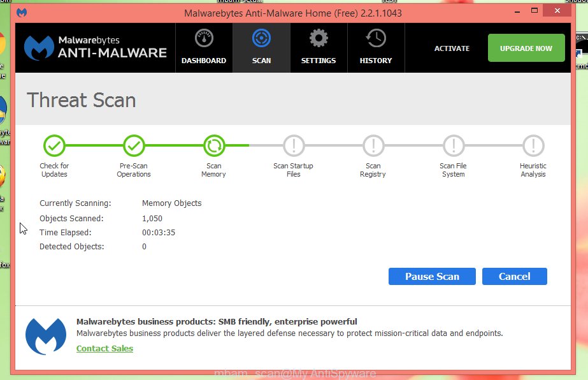Open the Settings gear icon
Viewport: 588px width, 380px height.
tap(319, 38)
